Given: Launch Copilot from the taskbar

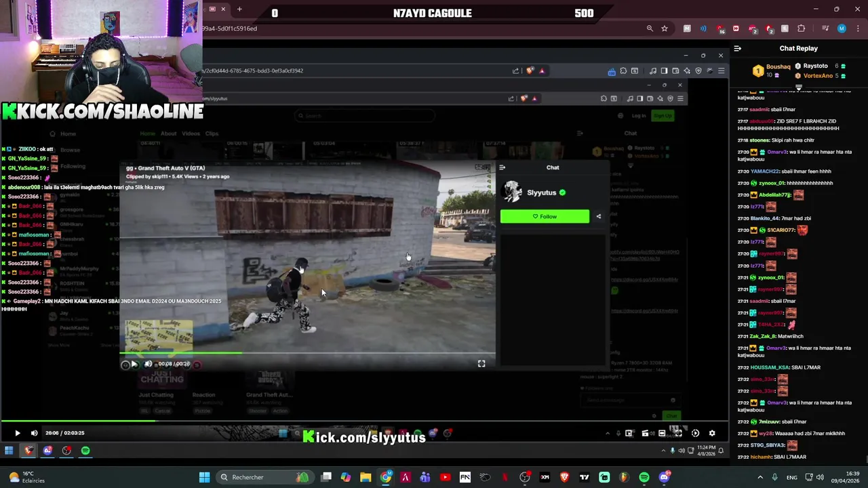Looking at the screenshot, I should (346, 477).
